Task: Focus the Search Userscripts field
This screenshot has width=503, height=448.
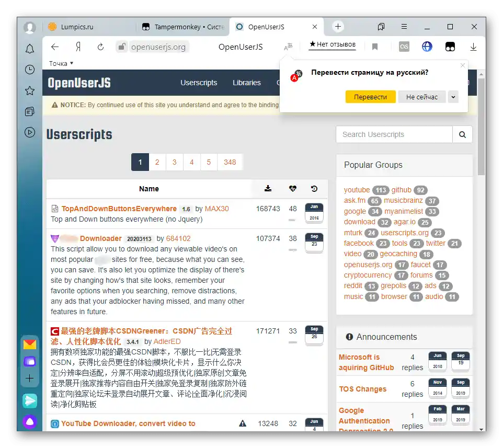Action: coord(394,134)
